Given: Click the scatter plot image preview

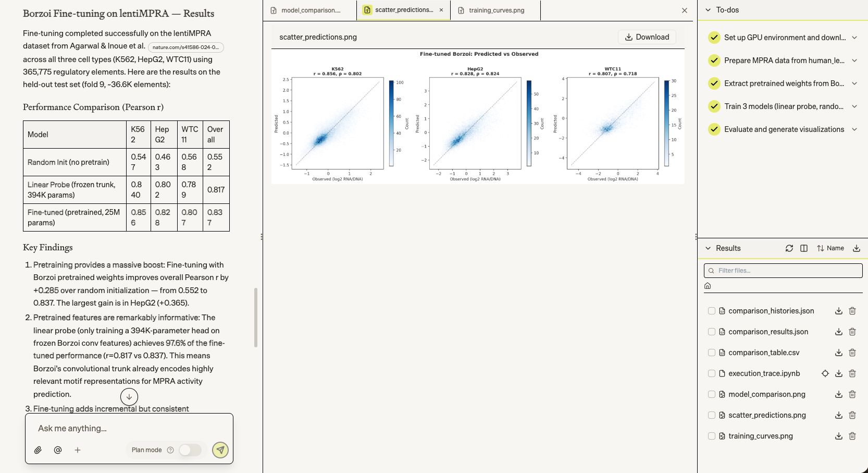Looking at the screenshot, I should (478, 116).
